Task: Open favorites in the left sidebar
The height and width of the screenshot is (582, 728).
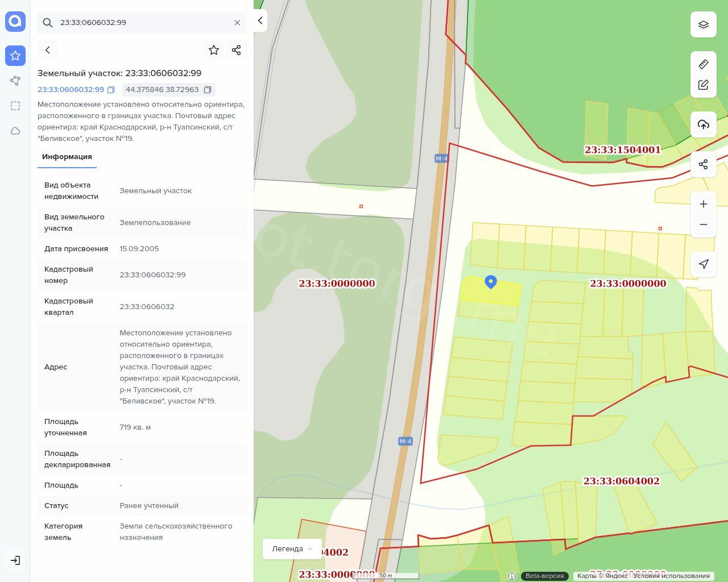Action: 15,56
